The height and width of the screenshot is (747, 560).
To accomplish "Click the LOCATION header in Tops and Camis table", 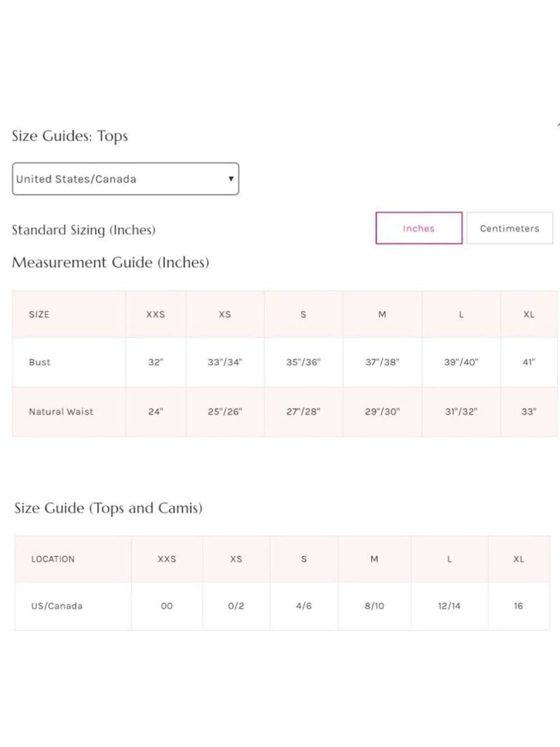I will [53, 559].
